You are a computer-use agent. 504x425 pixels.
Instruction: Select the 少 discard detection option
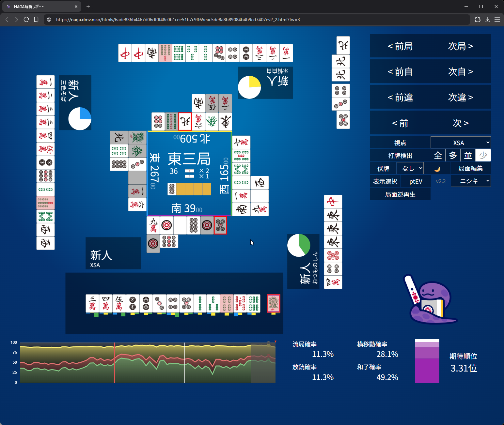pyautogui.click(x=483, y=156)
